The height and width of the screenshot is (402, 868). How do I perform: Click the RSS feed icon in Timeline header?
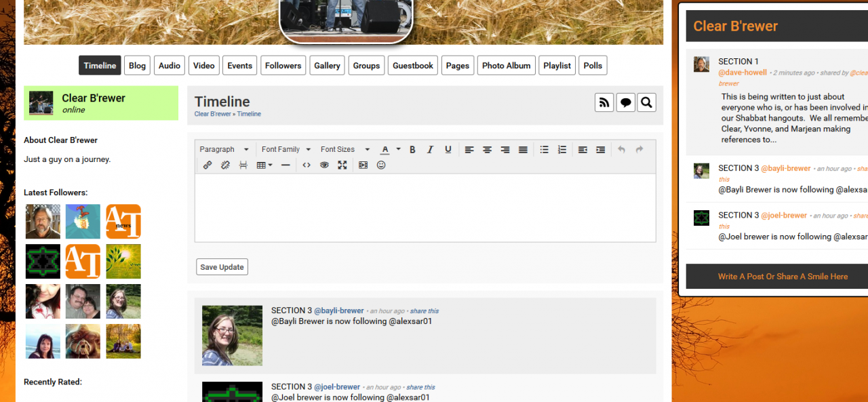tap(604, 102)
